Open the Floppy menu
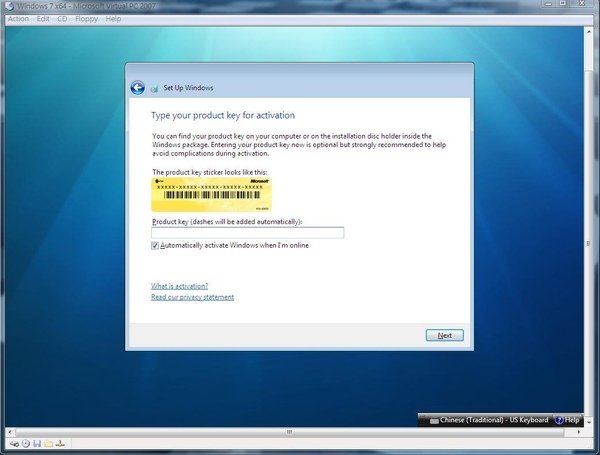Image resolution: width=600 pixels, height=455 pixels. (x=86, y=19)
